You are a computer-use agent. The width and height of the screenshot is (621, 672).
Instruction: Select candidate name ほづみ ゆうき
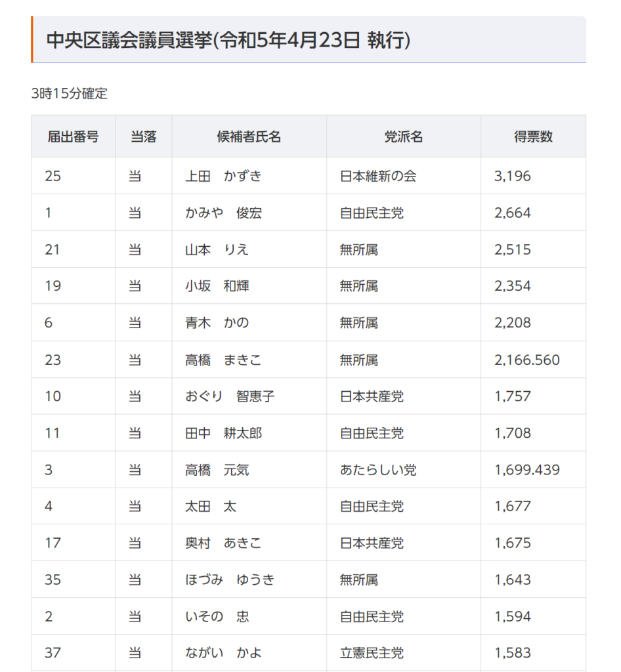230,580
